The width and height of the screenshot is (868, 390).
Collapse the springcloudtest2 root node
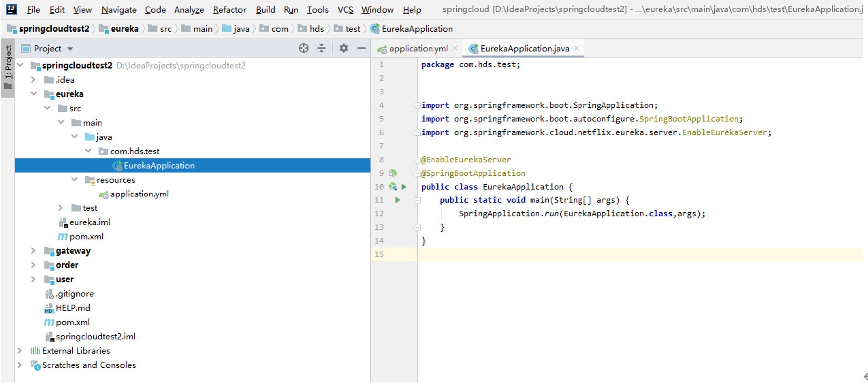pos(20,65)
